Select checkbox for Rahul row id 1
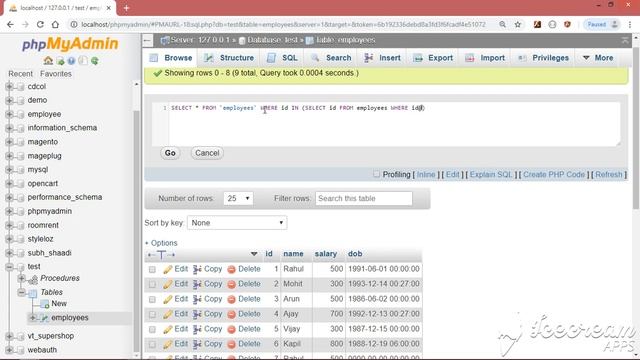The image size is (640, 360). [152, 269]
